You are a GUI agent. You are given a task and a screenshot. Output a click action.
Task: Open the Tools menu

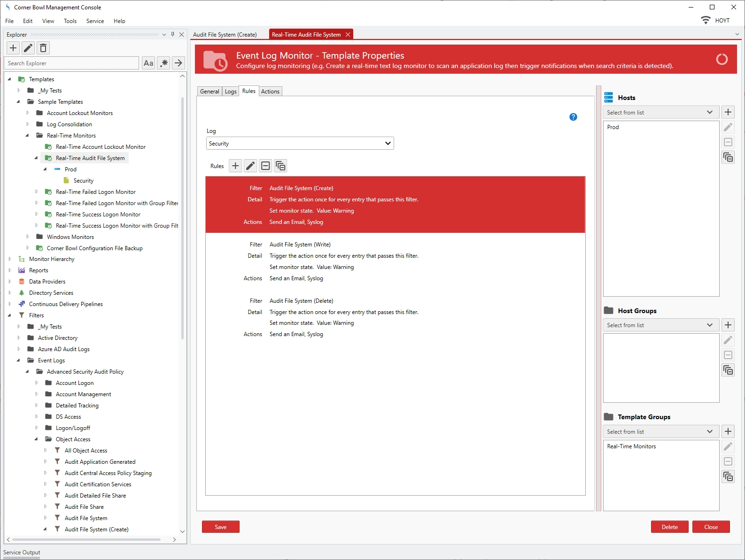pyautogui.click(x=70, y=21)
